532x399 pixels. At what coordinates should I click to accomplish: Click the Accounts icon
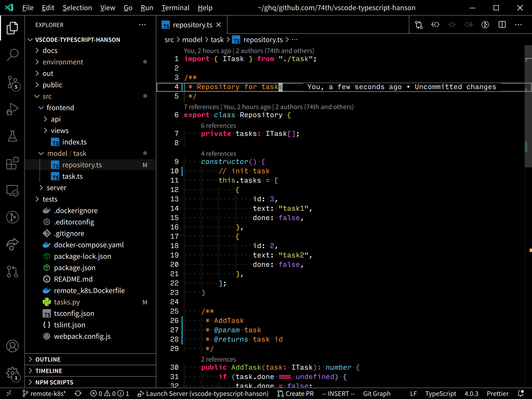(12, 346)
